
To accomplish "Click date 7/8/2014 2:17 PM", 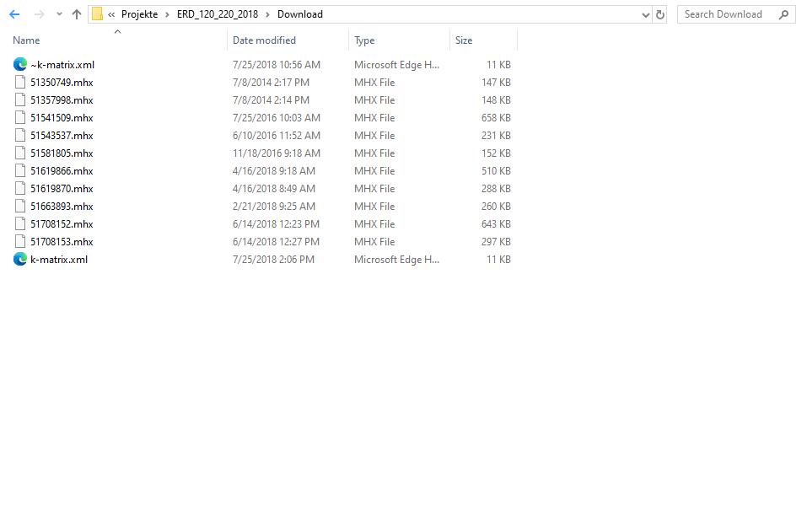I will coord(271,83).
